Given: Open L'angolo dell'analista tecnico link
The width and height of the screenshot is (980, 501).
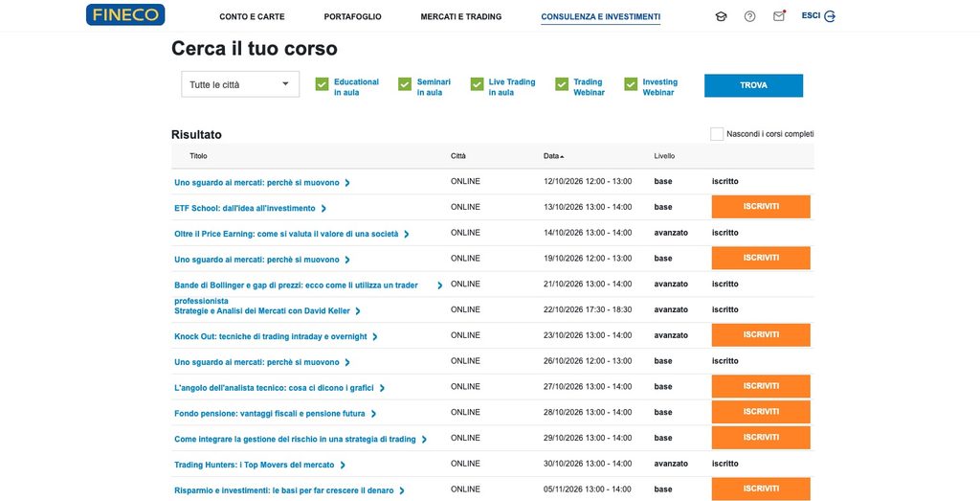Looking at the screenshot, I should pyautogui.click(x=274, y=388).
